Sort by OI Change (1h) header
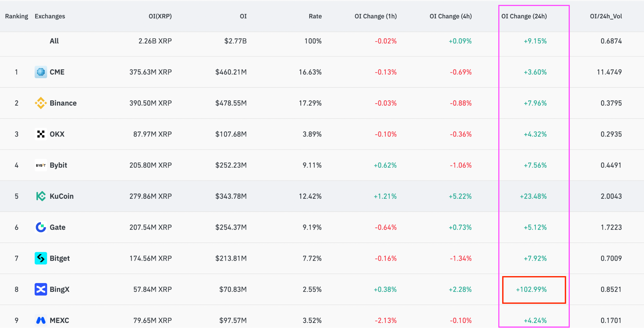The height and width of the screenshot is (328, 644). [x=375, y=16]
